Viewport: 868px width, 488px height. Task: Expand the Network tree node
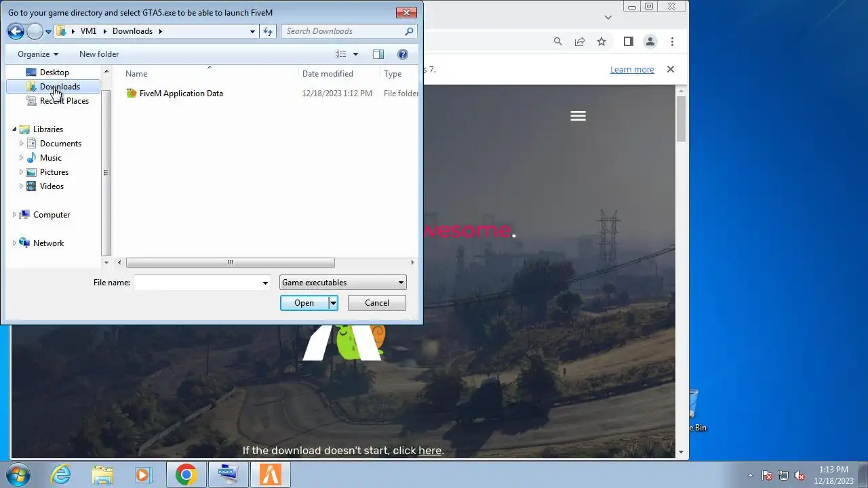point(14,243)
